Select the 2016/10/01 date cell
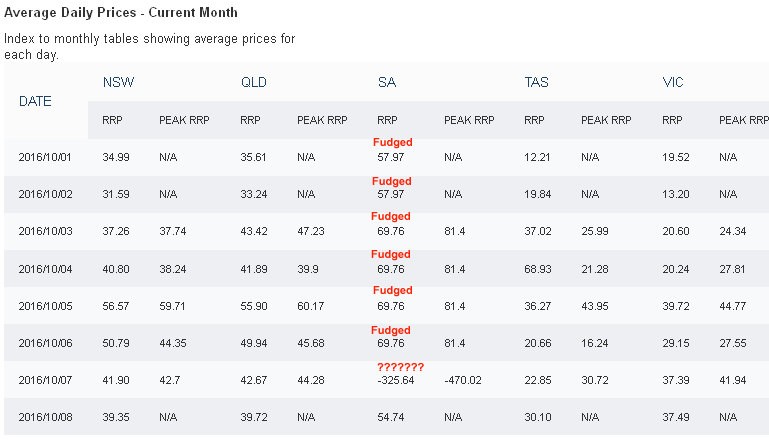Viewport: 769px width, 442px height. coord(45,157)
